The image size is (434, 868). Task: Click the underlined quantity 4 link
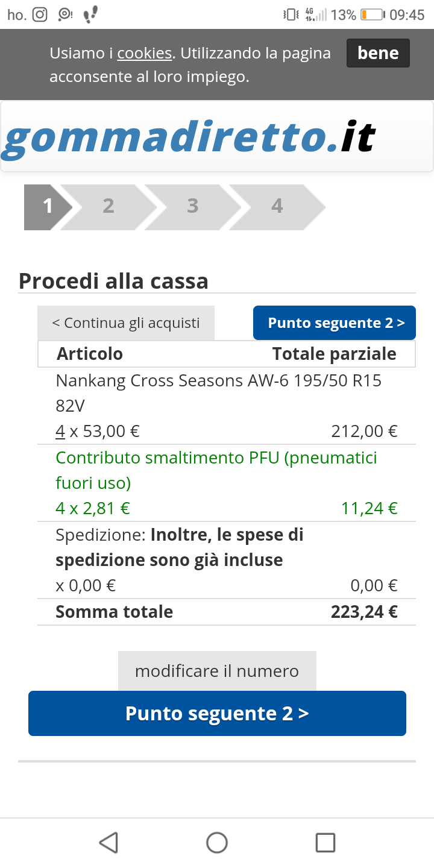60,432
